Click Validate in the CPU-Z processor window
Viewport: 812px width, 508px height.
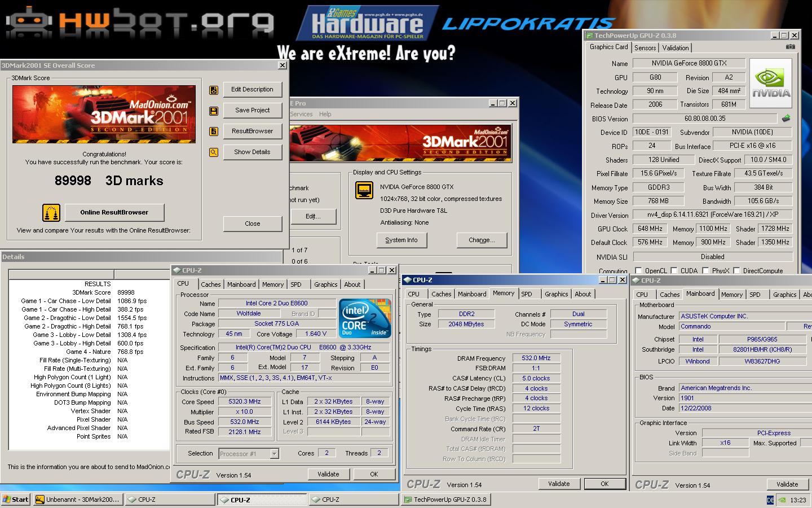click(x=328, y=475)
